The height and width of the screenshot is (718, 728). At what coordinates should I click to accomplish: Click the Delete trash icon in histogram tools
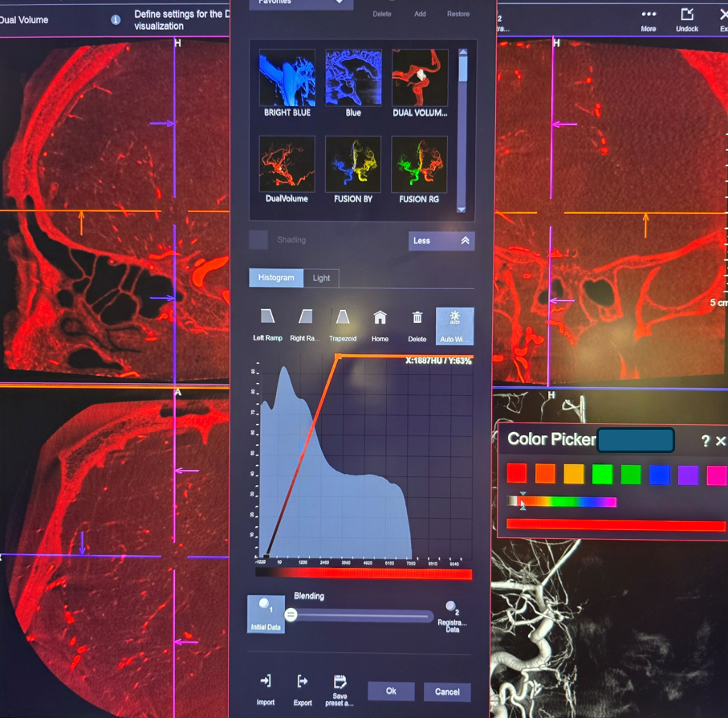tap(417, 319)
